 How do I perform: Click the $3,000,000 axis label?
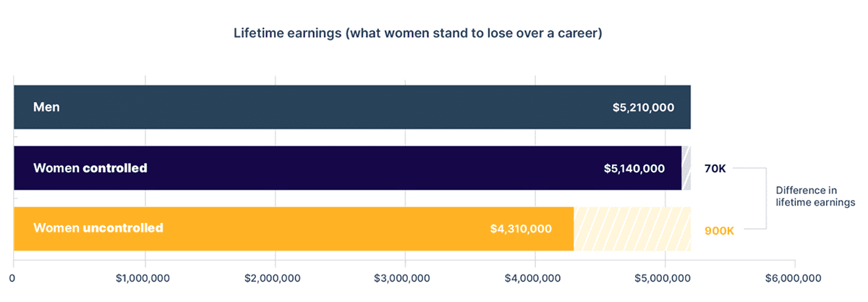click(405, 278)
